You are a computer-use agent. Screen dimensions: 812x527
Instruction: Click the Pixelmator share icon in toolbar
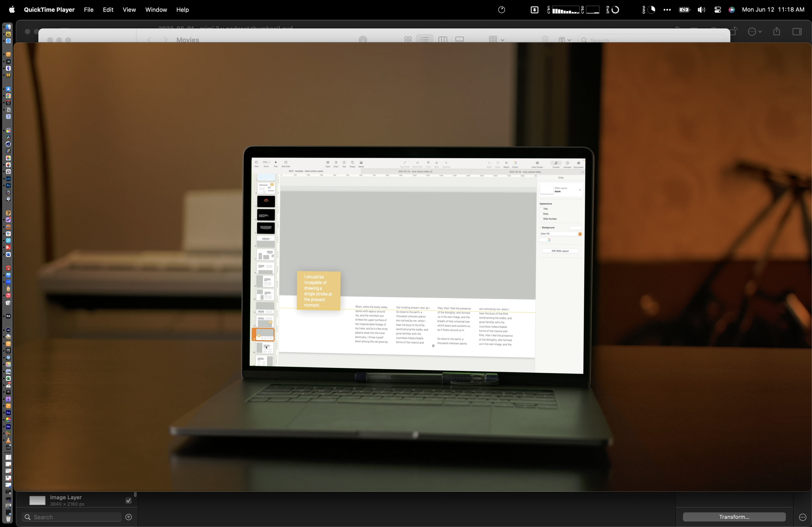[x=777, y=32]
